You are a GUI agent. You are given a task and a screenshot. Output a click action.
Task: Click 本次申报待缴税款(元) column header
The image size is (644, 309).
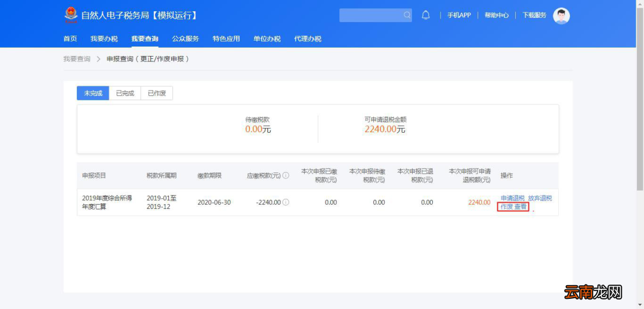367,176
